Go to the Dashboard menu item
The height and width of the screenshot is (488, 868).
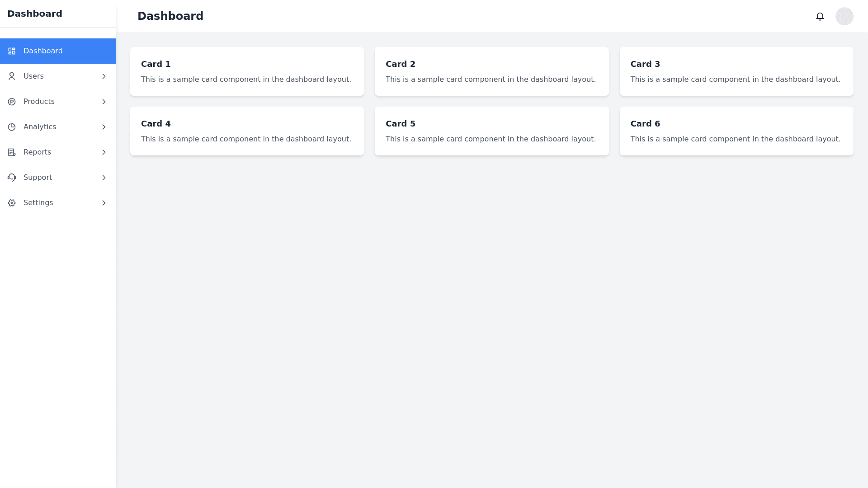(43, 51)
